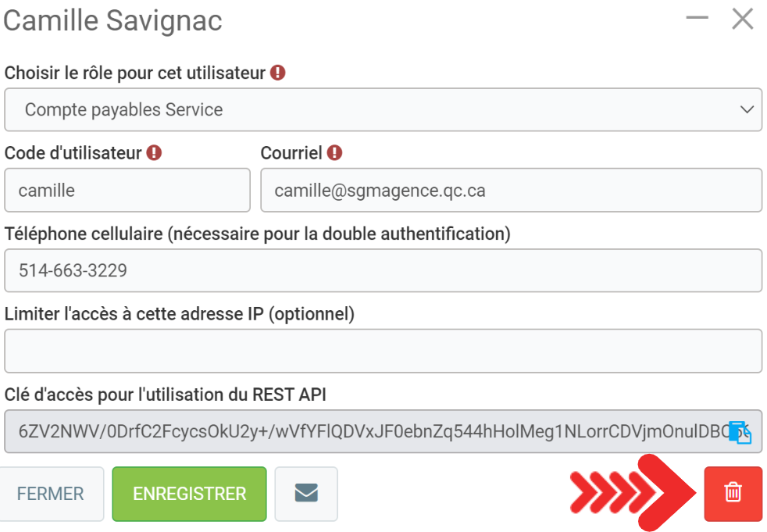Image resolution: width=767 pixels, height=532 pixels.
Task: Open the Compte payables Service role dropdown
Action: (x=383, y=110)
